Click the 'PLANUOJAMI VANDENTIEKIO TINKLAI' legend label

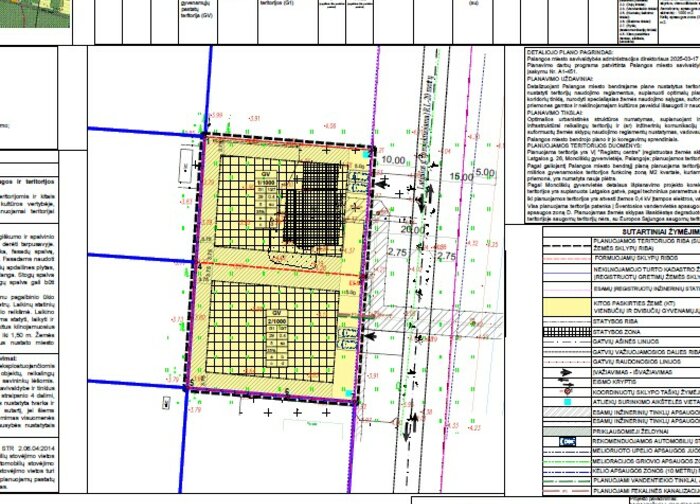tap(646, 481)
